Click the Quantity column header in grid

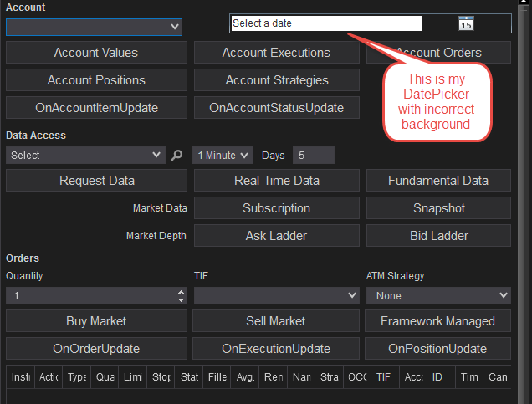point(105,377)
